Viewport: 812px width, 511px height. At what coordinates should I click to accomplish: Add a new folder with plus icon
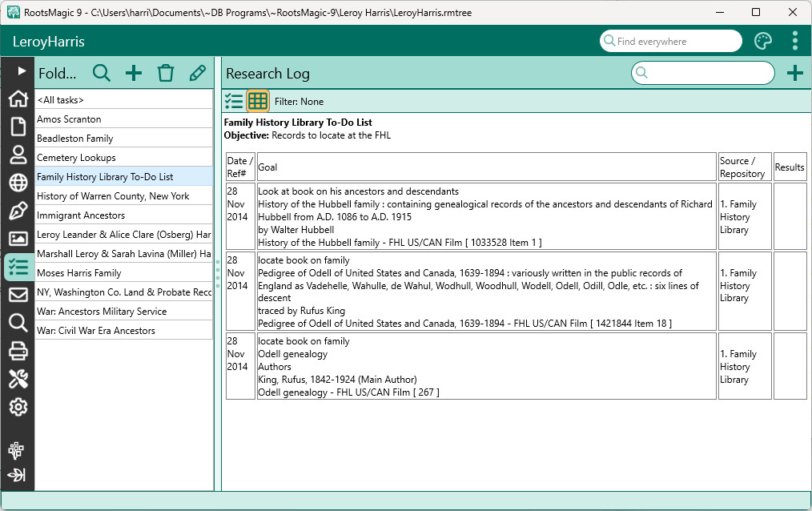134,74
